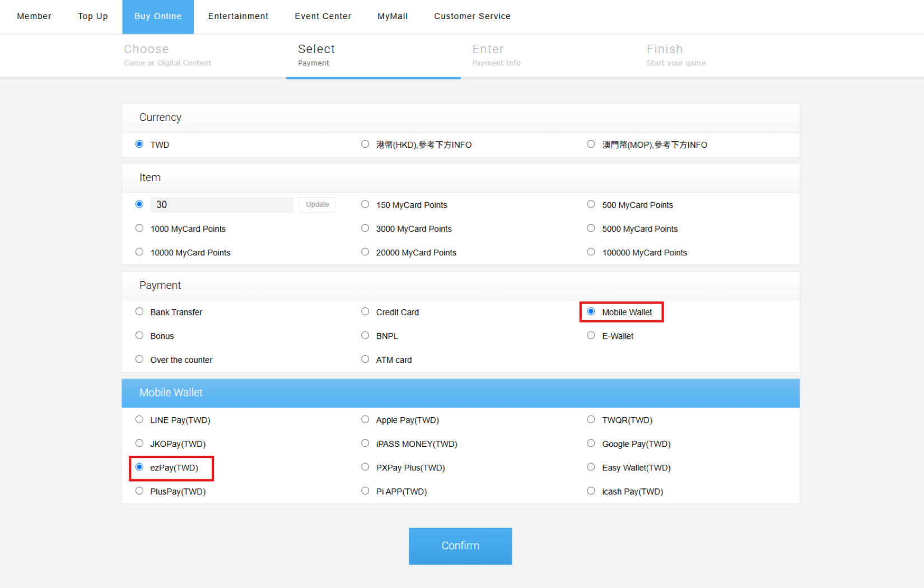Select LINE Pay(TWD) wallet
Viewport: 924px width, 588px height.
(x=139, y=419)
